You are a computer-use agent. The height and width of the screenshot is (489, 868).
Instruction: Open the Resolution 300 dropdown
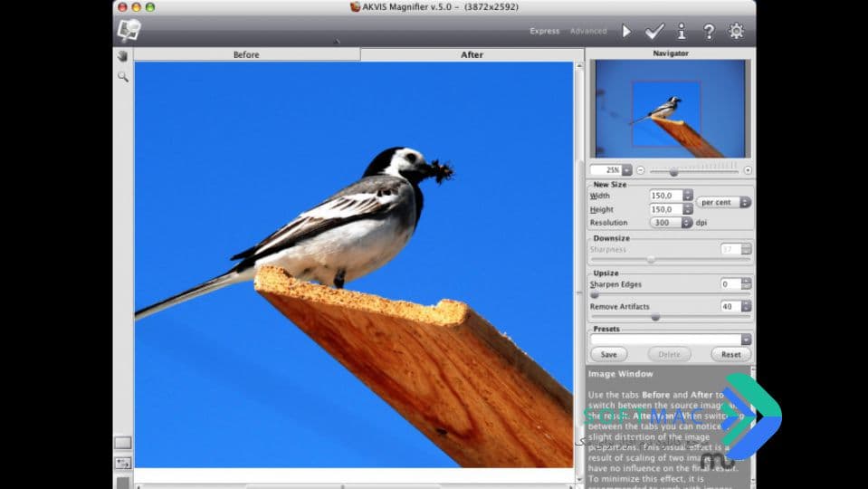click(x=671, y=222)
